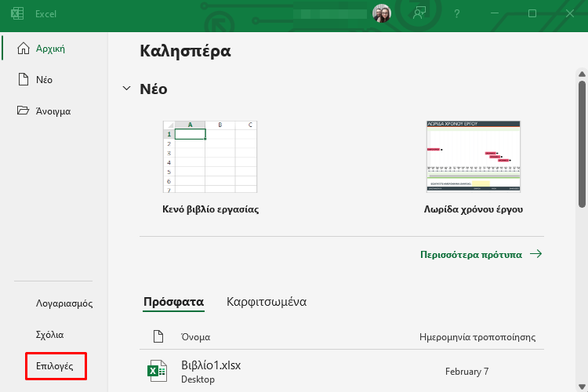Collapse the Νέο section chevron
This screenshot has height=392, width=588.
point(127,89)
